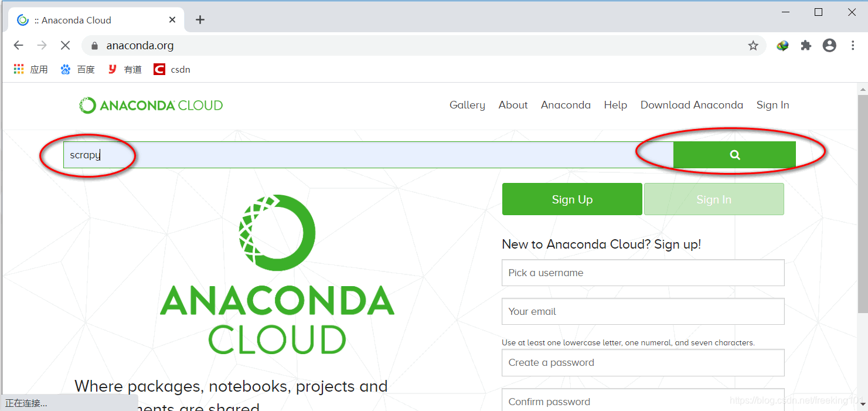Click the Confirm password field
Screen dimensions: 868x411
click(x=643, y=400)
